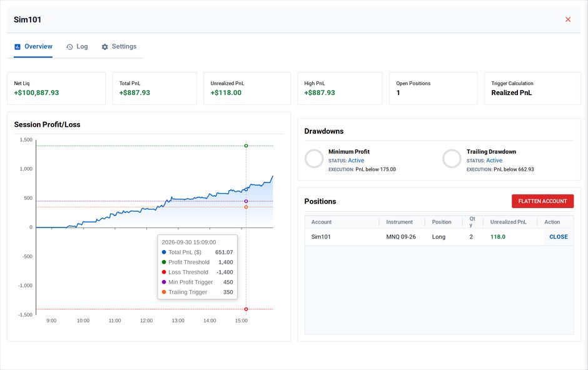588x370 pixels.
Task: Click the 'PnL below 175.00' execution text
Action: coord(375,169)
